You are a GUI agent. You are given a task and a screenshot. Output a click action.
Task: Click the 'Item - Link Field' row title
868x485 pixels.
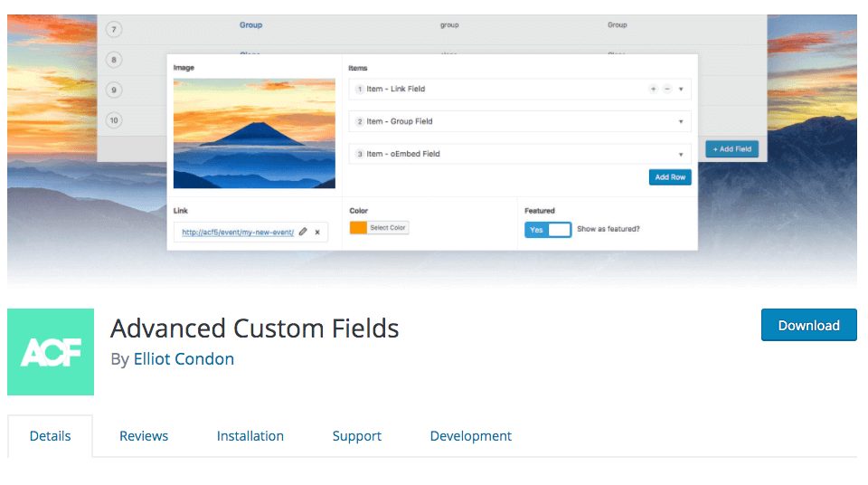tap(396, 89)
